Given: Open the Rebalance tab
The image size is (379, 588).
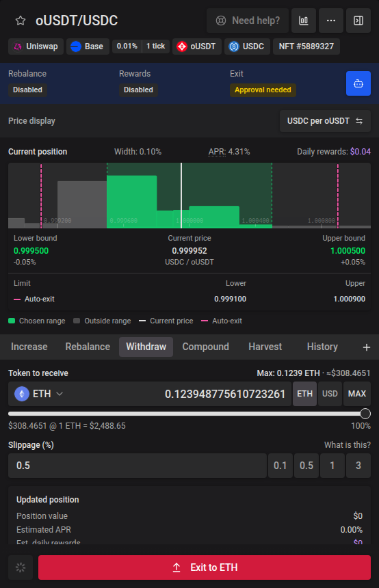Looking at the screenshot, I should click(x=88, y=347).
